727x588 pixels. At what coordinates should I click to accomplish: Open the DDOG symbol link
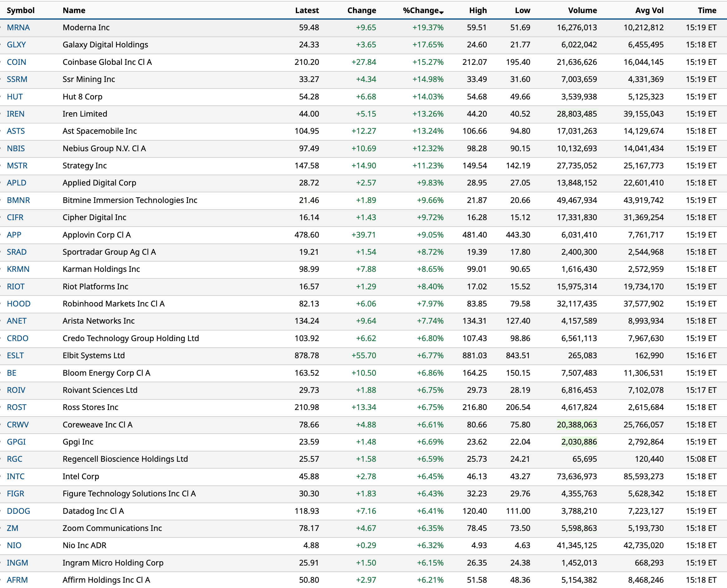[x=18, y=511]
